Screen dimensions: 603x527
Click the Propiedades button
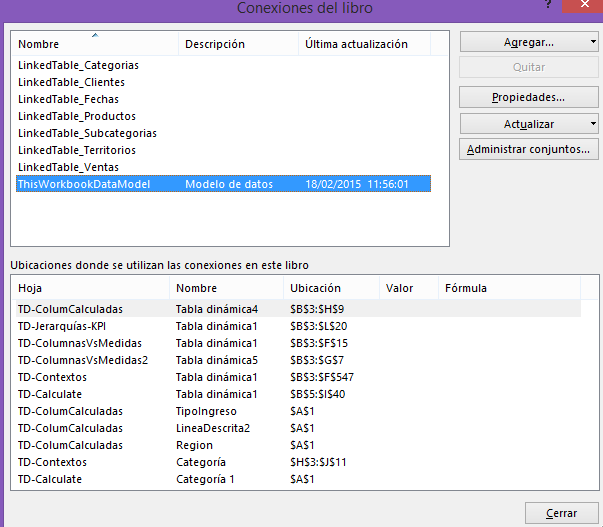click(528, 97)
